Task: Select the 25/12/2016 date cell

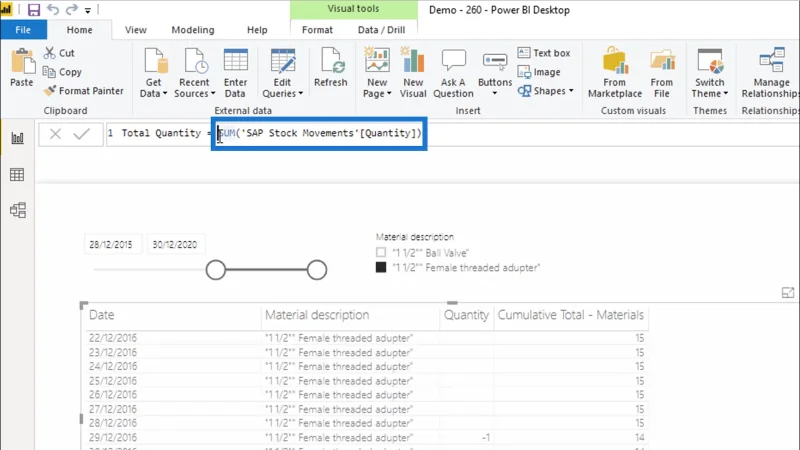Action: [113, 381]
